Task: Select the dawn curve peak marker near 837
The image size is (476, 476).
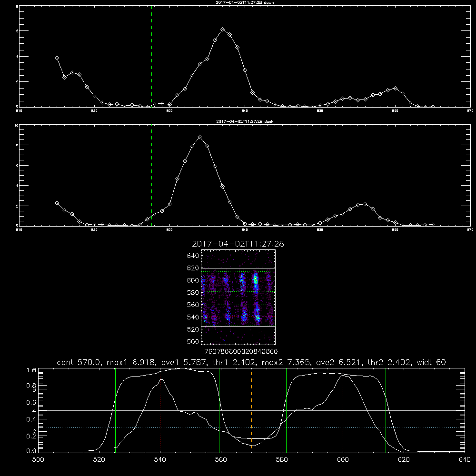Action: (x=222, y=30)
